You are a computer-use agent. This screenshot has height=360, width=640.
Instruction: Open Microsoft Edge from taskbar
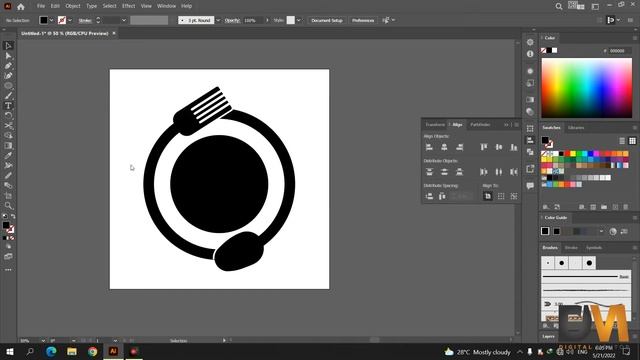tap(51, 351)
